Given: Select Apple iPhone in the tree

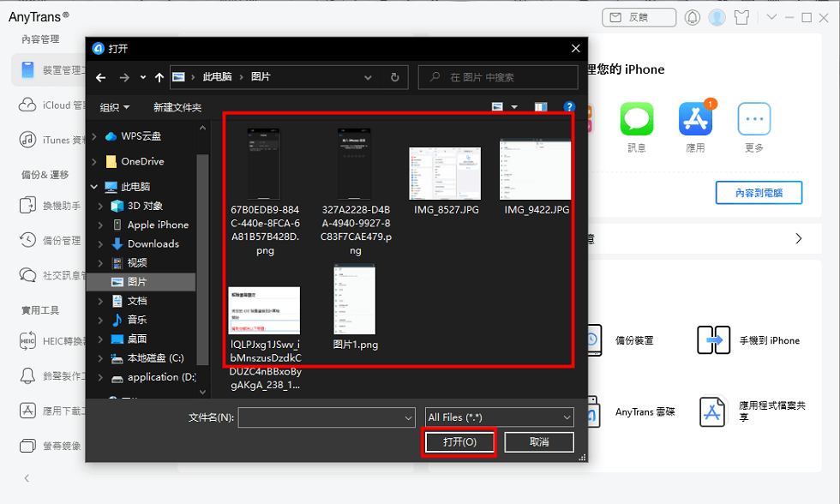Looking at the screenshot, I should pyautogui.click(x=158, y=225).
